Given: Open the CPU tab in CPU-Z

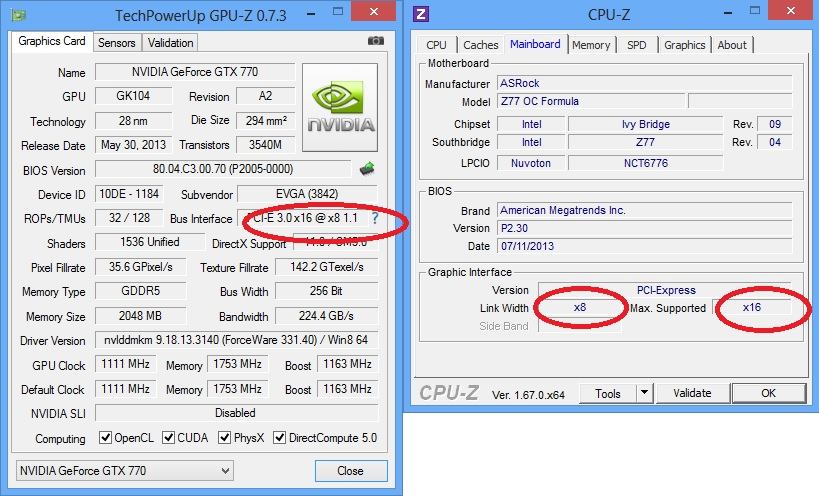Looking at the screenshot, I should coord(436,45).
